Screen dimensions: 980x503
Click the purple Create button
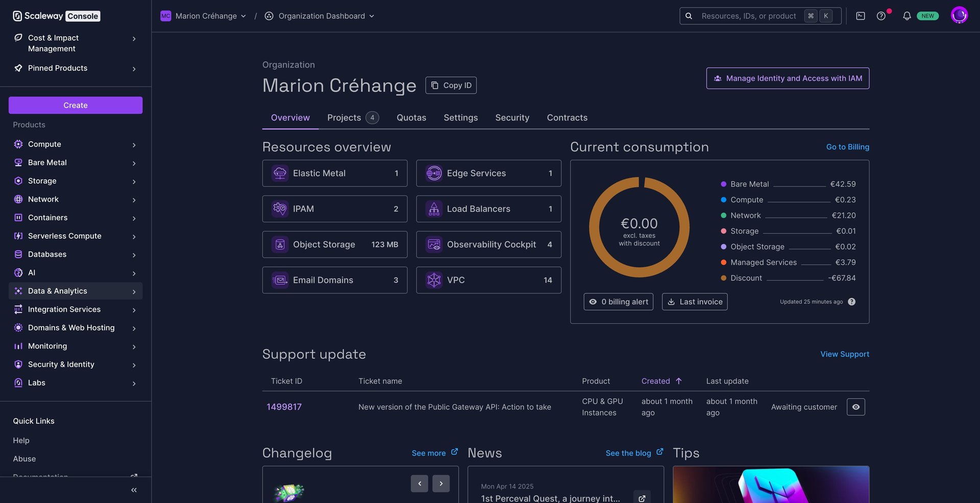76,105
